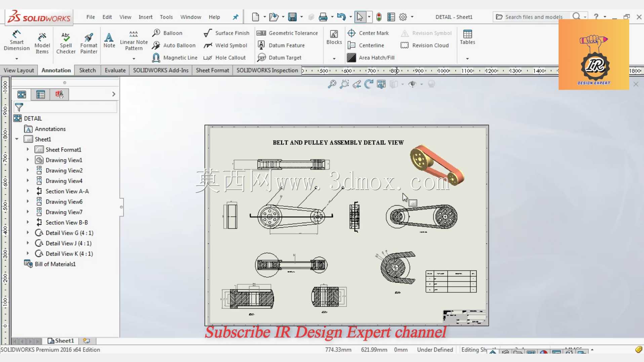This screenshot has height=362, width=644.
Task: Expand the Drawing View1 tree node
Action: click(x=28, y=160)
